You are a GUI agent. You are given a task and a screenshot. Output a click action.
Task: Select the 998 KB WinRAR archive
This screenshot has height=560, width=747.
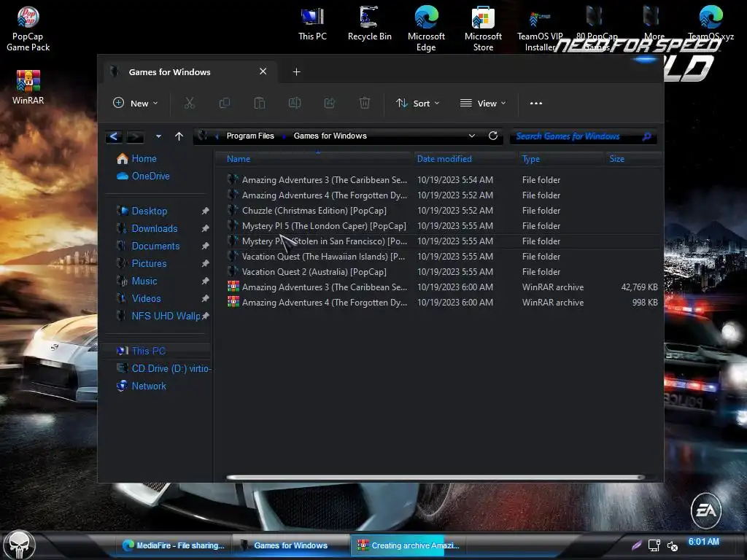pos(444,303)
